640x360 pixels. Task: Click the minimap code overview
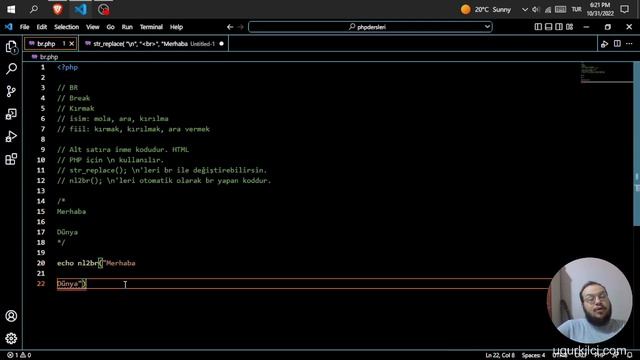pos(606,73)
